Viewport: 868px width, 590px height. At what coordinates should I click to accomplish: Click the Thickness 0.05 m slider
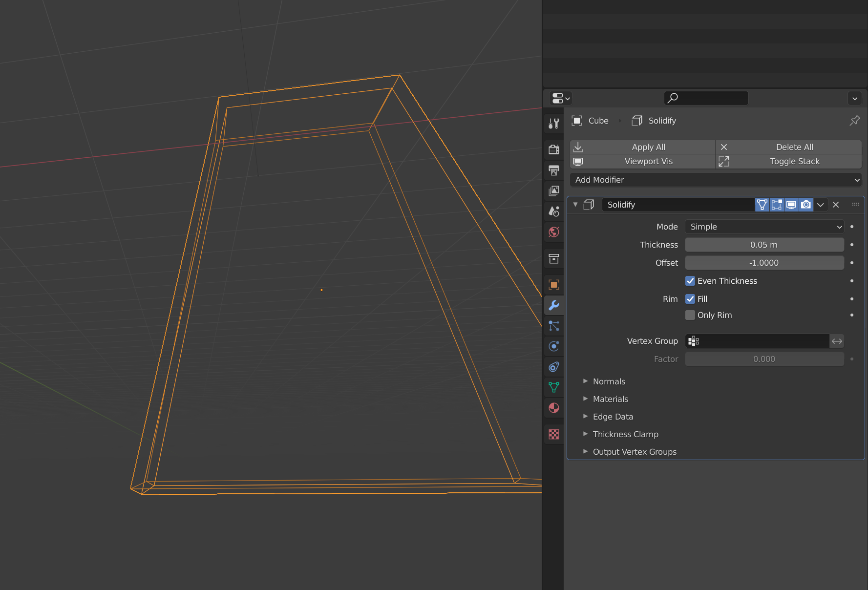tap(764, 245)
